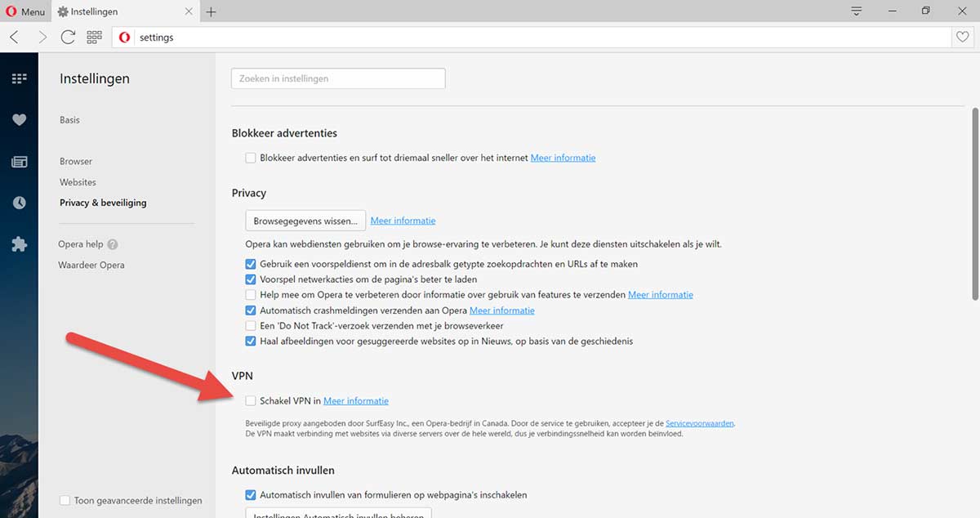Click the 'Opera kan webdiensten gebruiken' description

point(483,244)
